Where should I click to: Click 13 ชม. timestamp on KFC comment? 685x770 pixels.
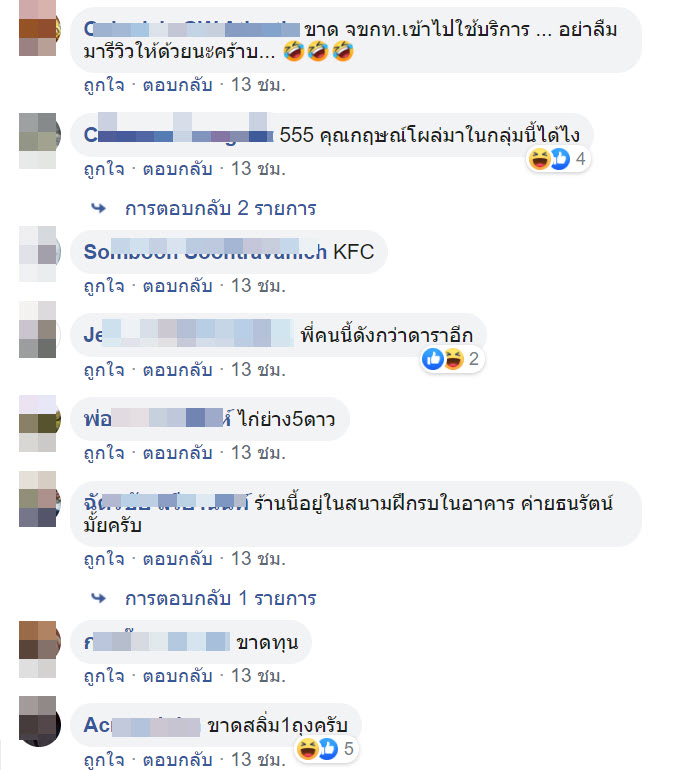tap(258, 286)
